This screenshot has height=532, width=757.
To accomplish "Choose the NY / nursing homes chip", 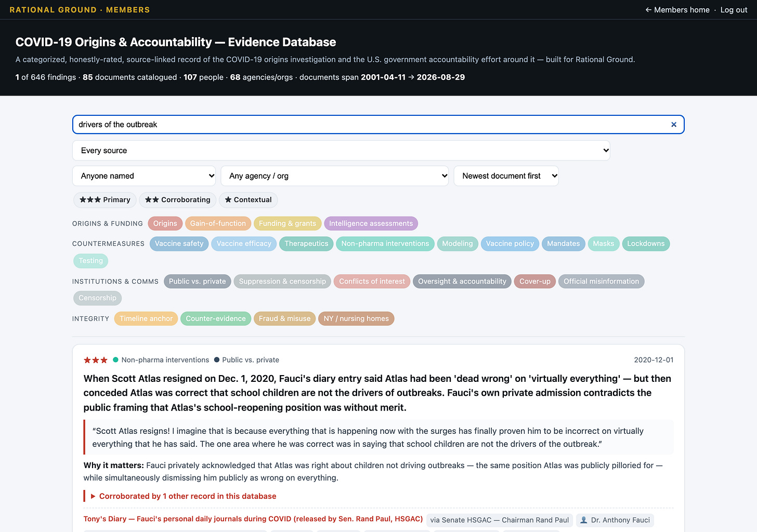I will (x=356, y=319).
